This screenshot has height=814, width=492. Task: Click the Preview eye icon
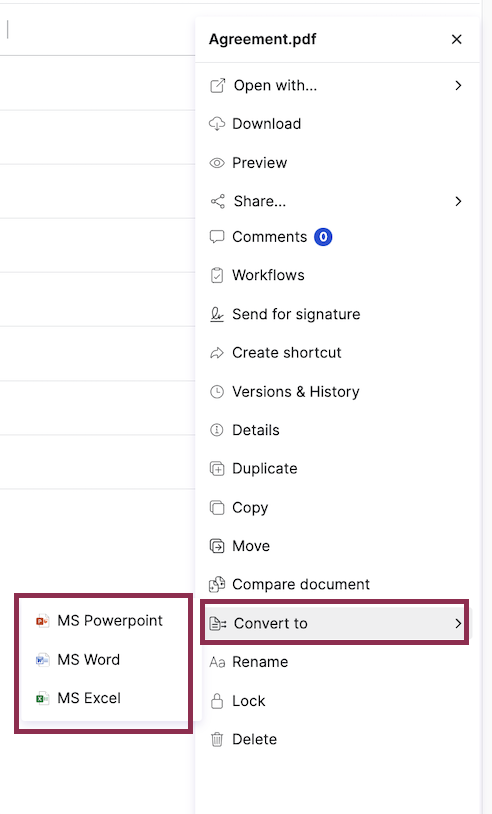click(x=217, y=163)
